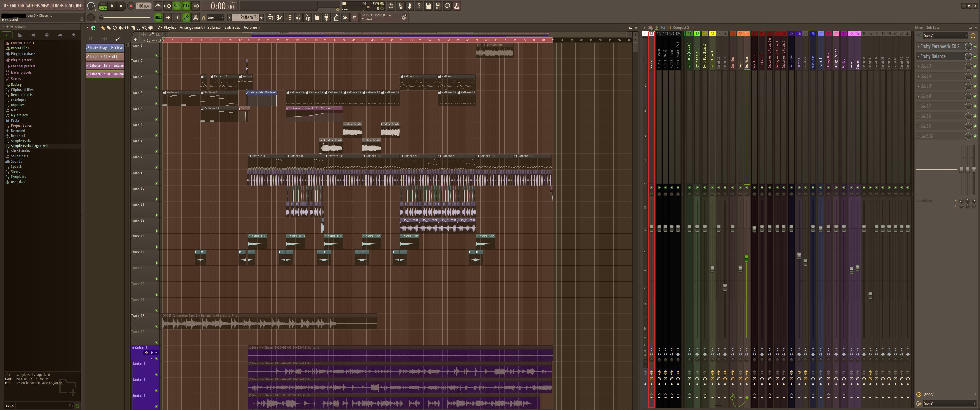980x410 pixels.
Task: Toggle the metronome icon
Action: click(x=158, y=6)
